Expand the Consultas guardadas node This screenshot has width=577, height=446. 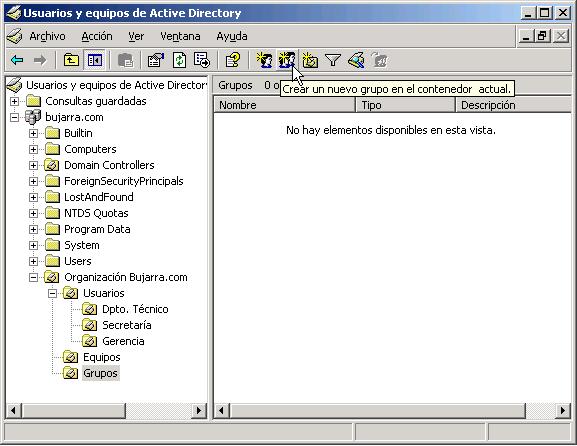coord(14,101)
